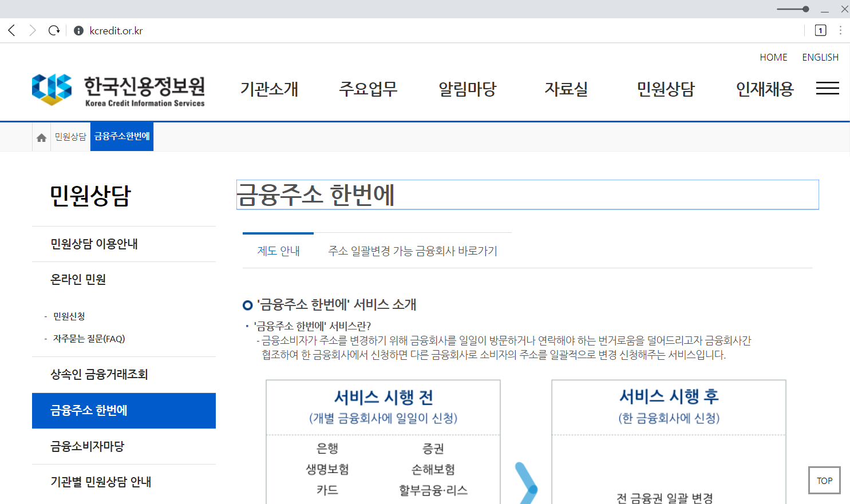Reload the page with the refresh icon

[54, 30]
